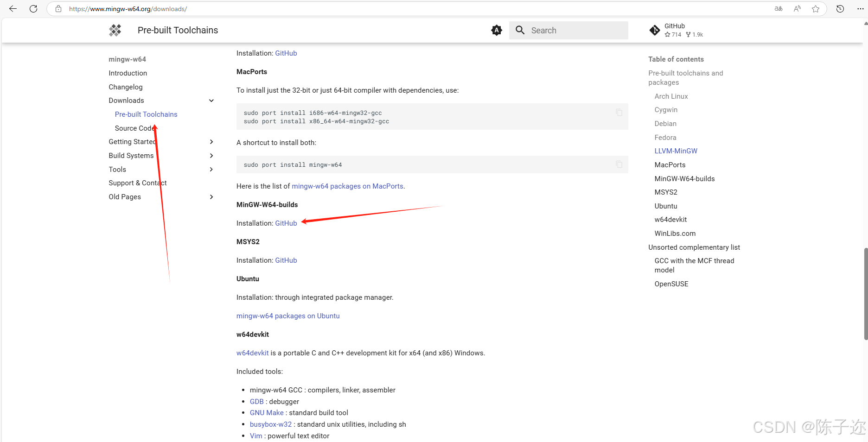The image size is (868, 442).
Task: Click the page vertical scrollbar thumb
Action: point(865,294)
